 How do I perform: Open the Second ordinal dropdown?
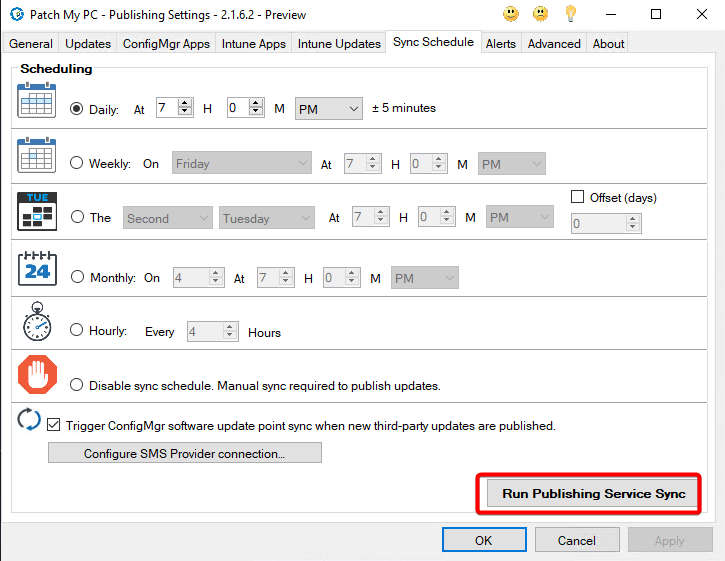click(x=167, y=217)
